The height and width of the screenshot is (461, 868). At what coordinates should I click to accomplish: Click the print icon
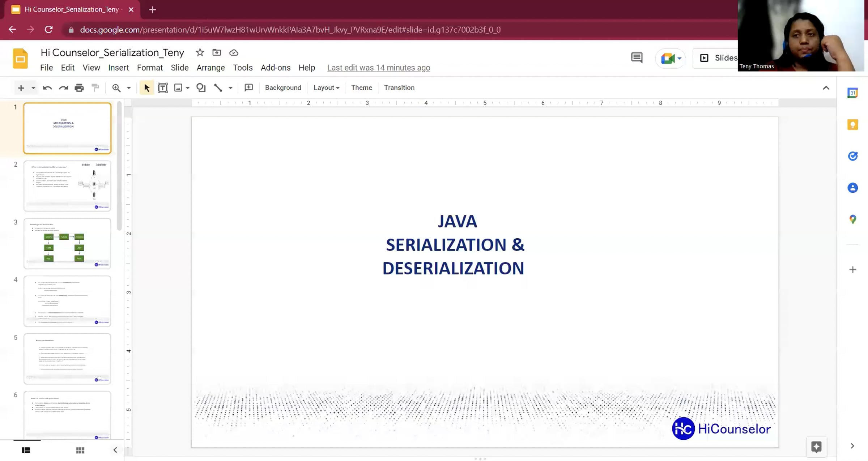[79, 88]
